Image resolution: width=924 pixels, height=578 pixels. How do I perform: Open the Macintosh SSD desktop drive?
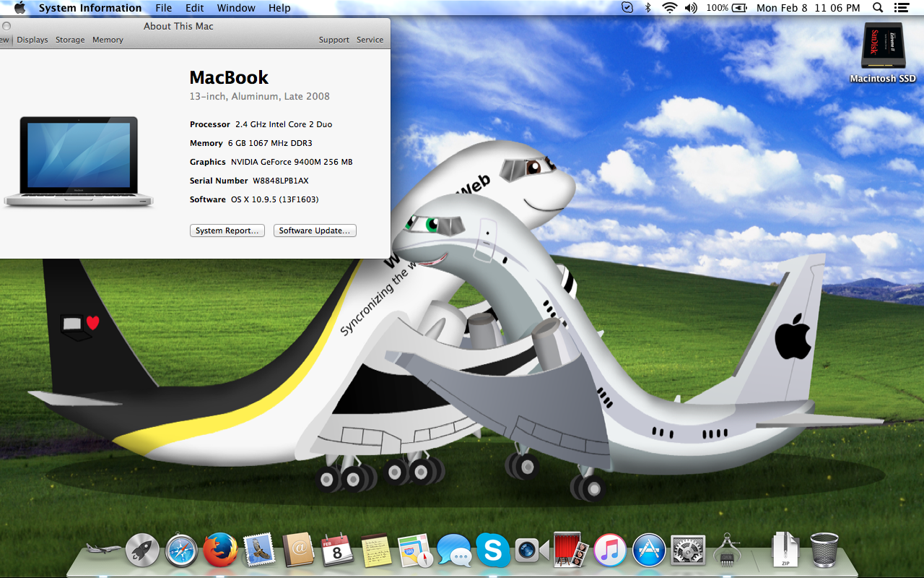[x=882, y=54]
